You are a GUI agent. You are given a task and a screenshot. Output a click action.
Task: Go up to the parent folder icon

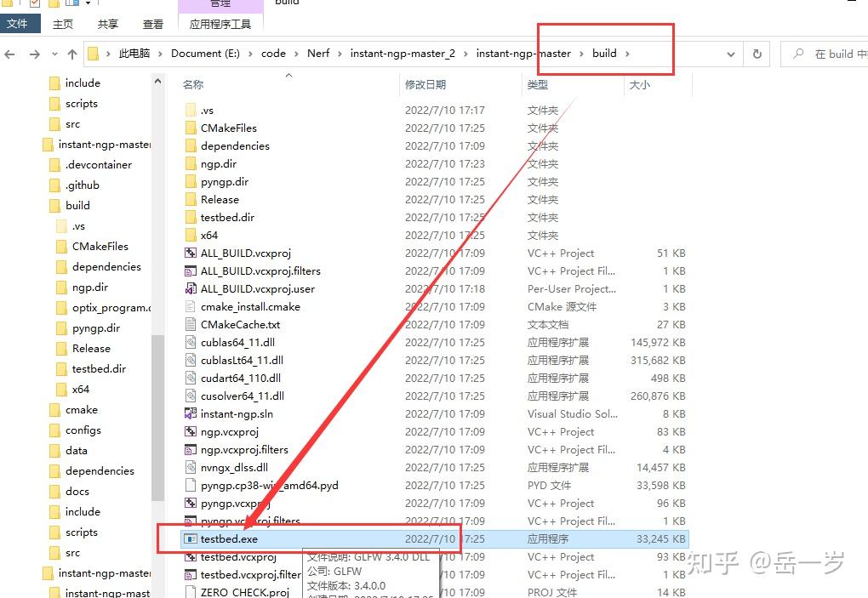coord(71,53)
